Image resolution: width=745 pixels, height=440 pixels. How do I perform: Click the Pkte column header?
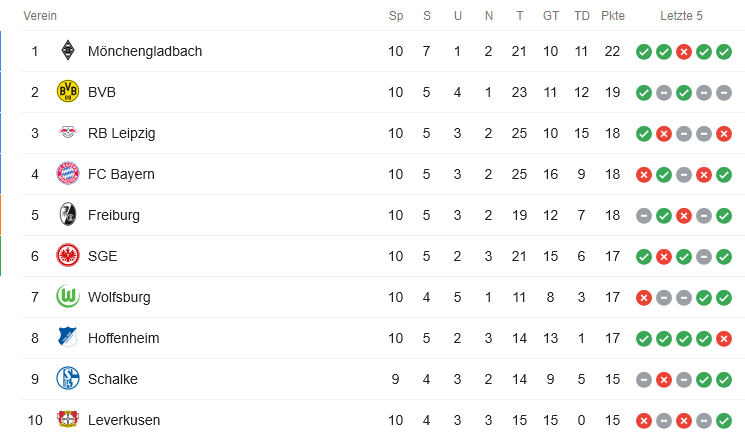point(613,16)
